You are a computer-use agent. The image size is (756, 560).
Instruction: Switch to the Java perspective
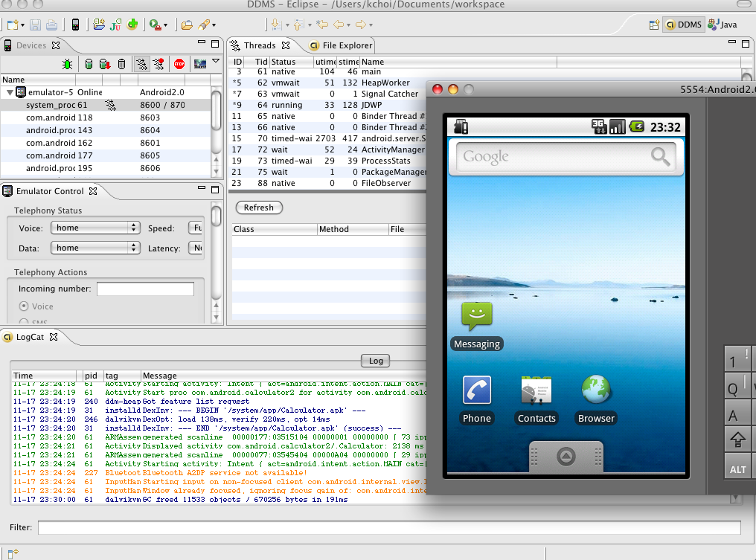(x=723, y=25)
